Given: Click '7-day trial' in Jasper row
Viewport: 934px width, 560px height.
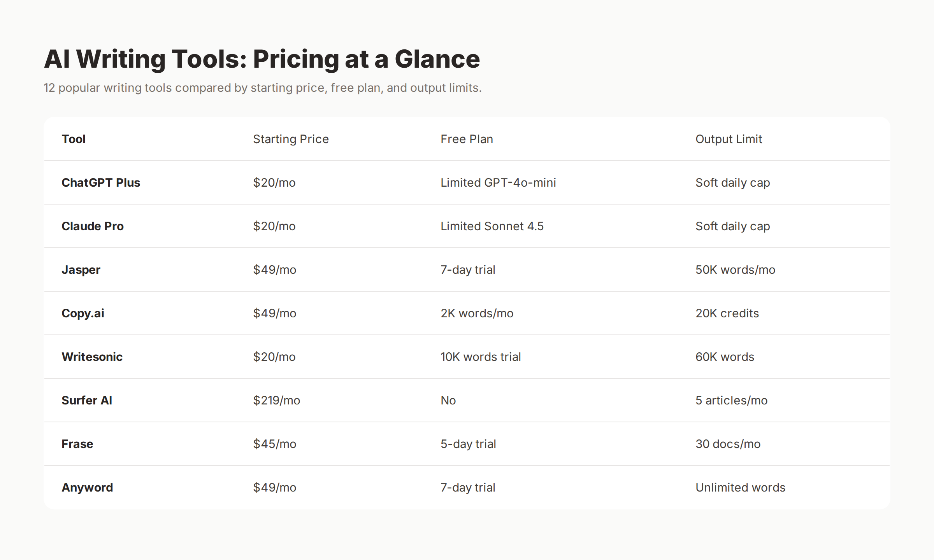Looking at the screenshot, I should [x=468, y=269].
